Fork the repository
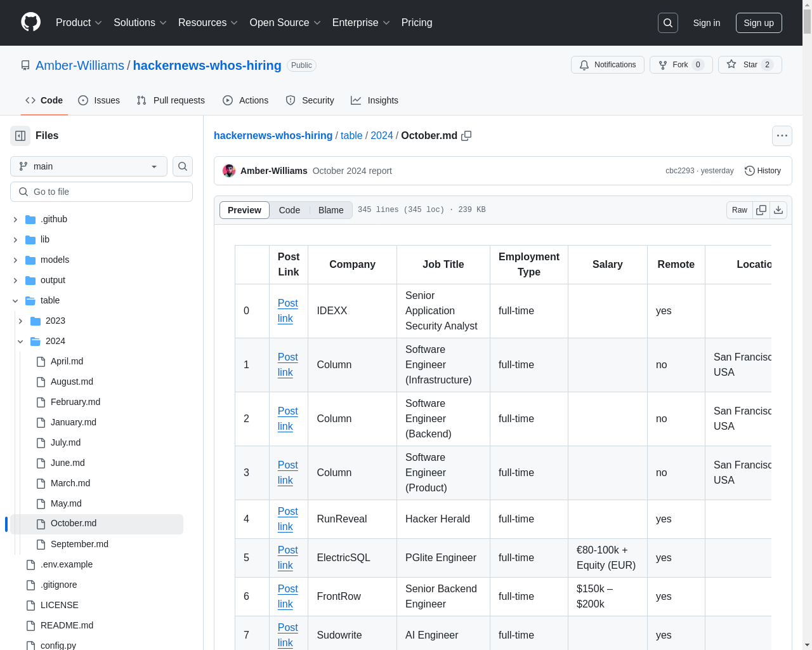This screenshot has width=812, height=650. [x=681, y=65]
